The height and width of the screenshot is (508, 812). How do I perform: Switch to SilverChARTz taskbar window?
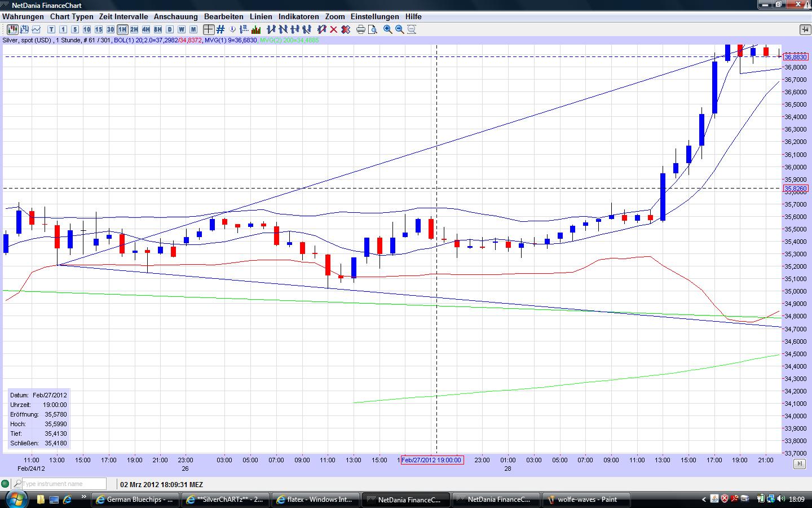[226, 500]
